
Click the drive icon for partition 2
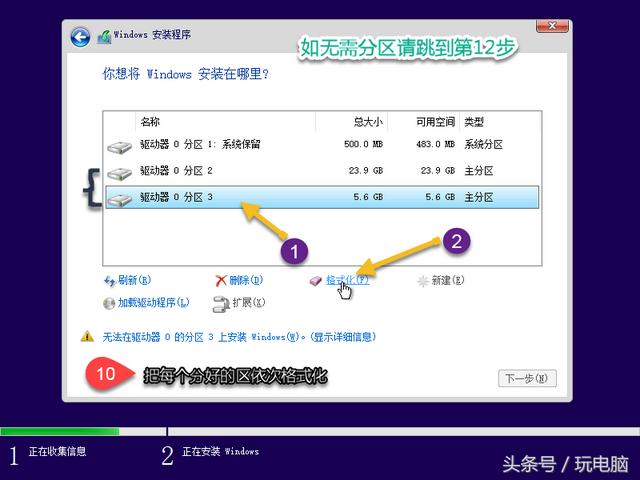point(120,172)
